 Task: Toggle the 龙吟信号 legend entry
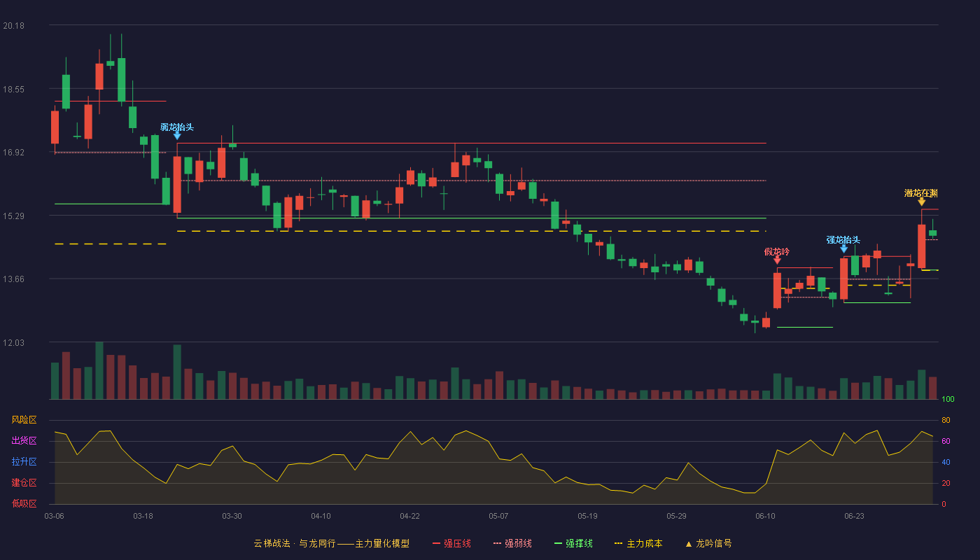point(708,543)
